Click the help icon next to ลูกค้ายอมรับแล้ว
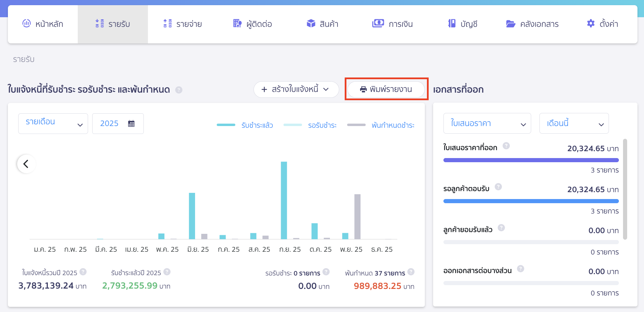 coord(501,228)
